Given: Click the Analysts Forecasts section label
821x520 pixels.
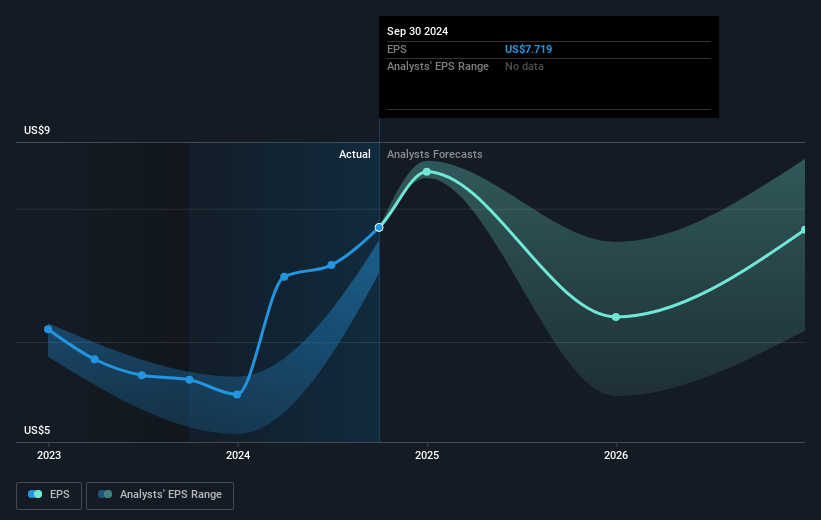Looking at the screenshot, I should [x=435, y=154].
